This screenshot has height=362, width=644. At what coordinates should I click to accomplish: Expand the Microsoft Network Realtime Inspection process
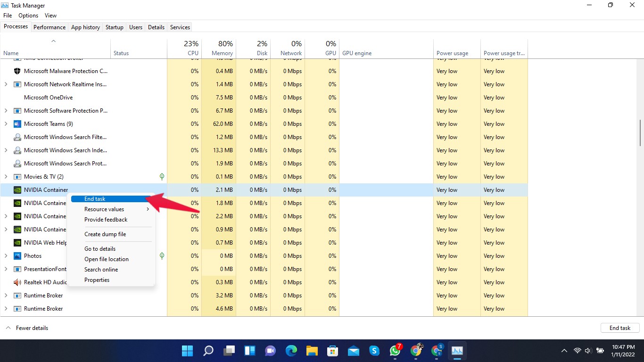(x=6, y=84)
